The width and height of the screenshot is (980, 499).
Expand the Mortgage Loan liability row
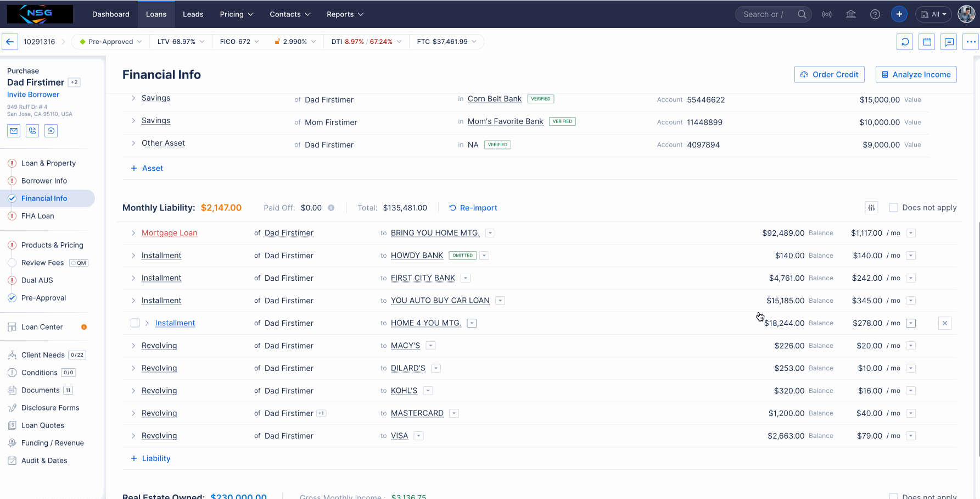(x=133, y=233)
